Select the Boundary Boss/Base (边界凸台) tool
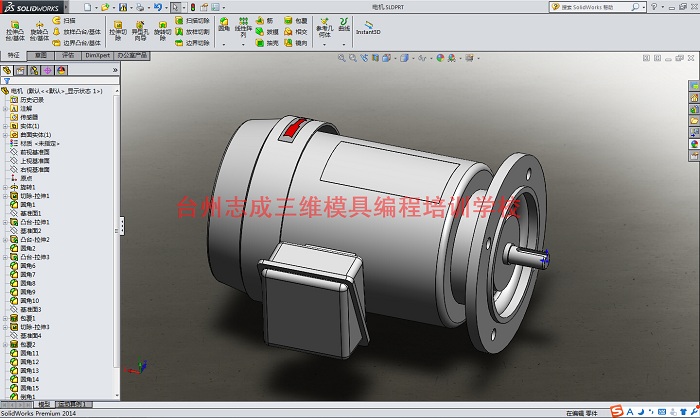Image resolution: width=700 pixels, height=418 pixels. (x=76, y=43)
